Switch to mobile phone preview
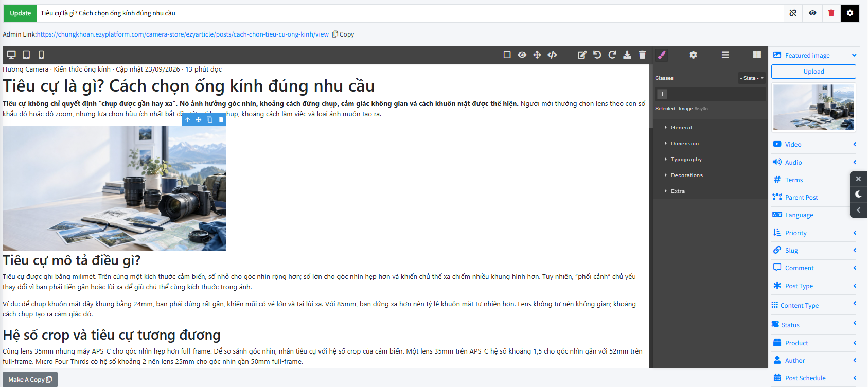 (41, 55)
